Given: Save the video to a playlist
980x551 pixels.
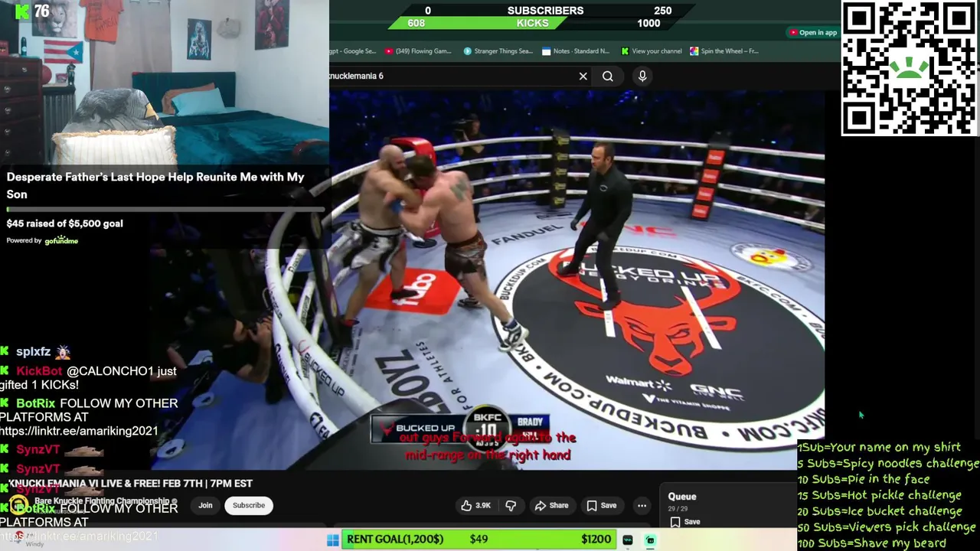Looking at the screenshot, I should [x=602, y=505].
